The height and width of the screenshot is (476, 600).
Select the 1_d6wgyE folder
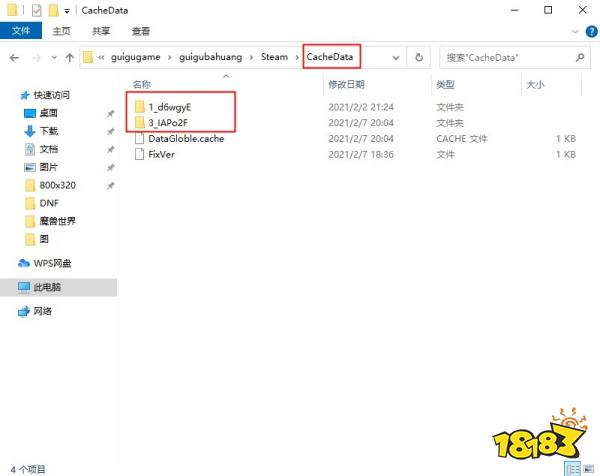(170, 107)
